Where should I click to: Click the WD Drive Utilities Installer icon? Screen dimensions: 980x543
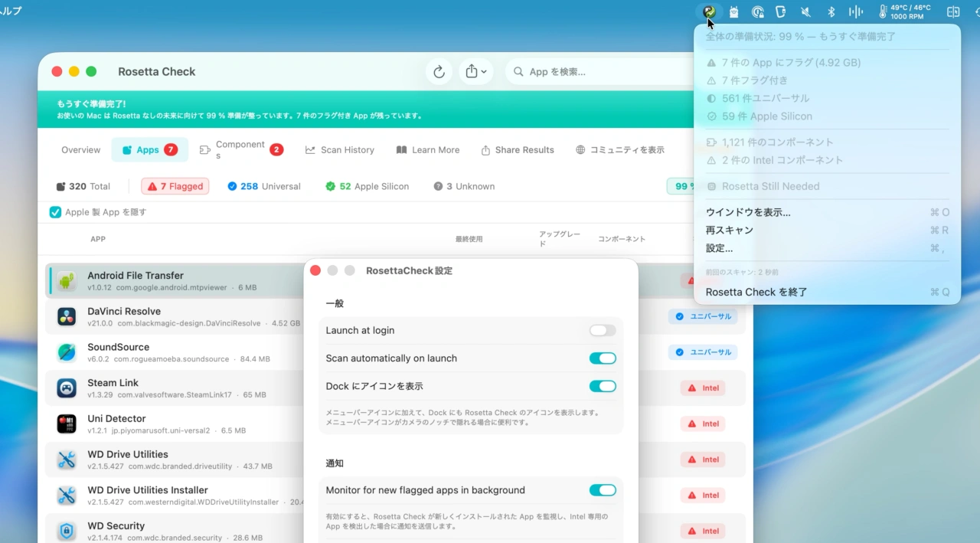[x=67, y=496]
